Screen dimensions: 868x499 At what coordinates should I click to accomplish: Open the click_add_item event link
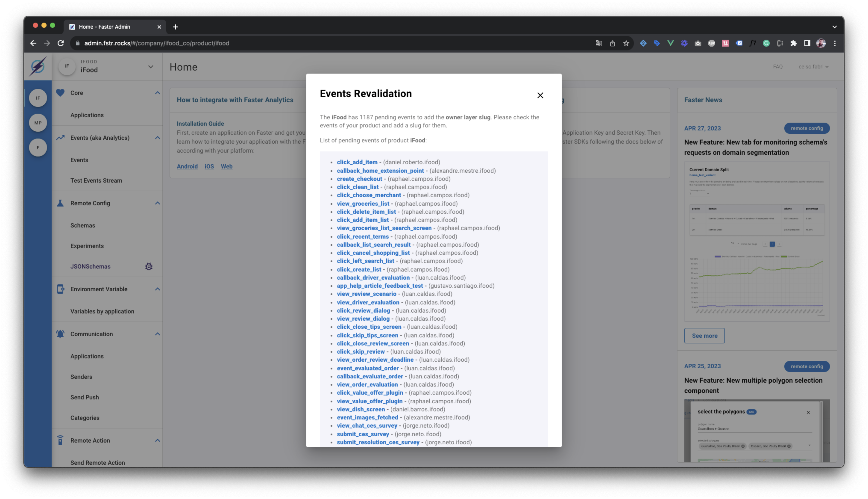click(x=357, y=162)
